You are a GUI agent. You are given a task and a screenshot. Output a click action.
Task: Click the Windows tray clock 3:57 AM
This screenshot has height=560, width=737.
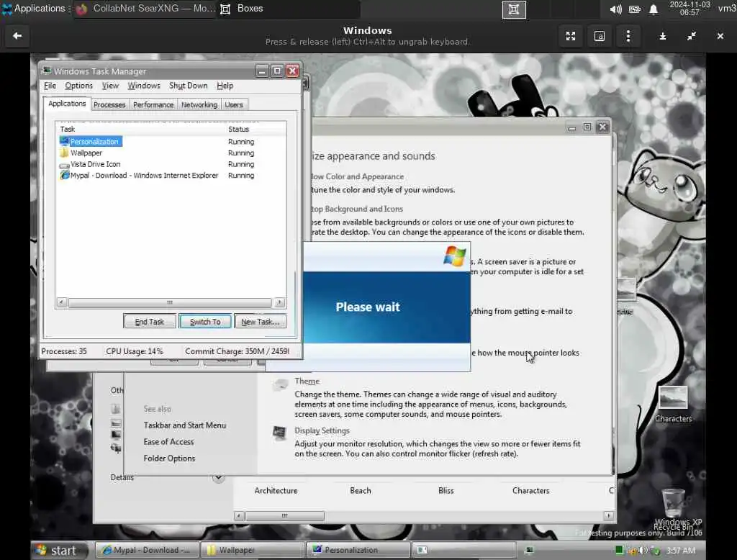coord(680,550)
